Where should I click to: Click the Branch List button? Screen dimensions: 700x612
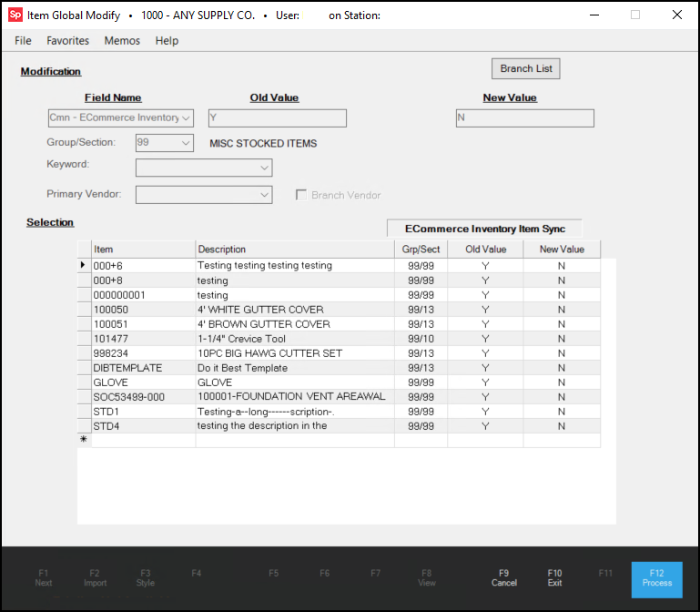526,69
